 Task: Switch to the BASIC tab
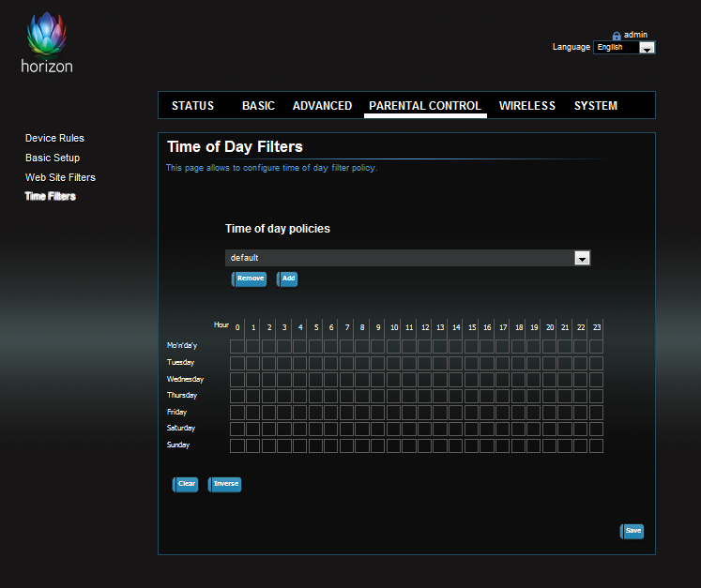click(x=258, y=106)
